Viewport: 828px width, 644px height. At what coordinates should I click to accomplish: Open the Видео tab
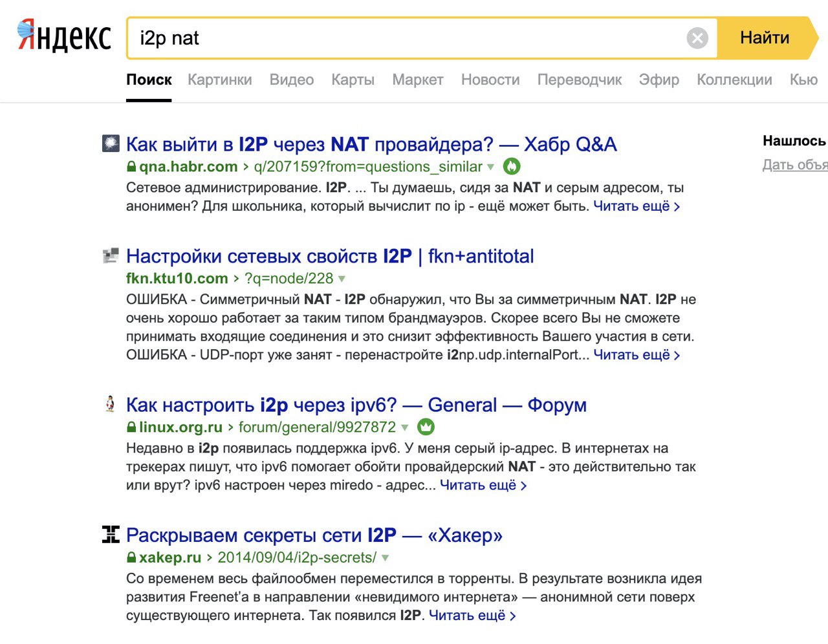(x=292, y=80)
